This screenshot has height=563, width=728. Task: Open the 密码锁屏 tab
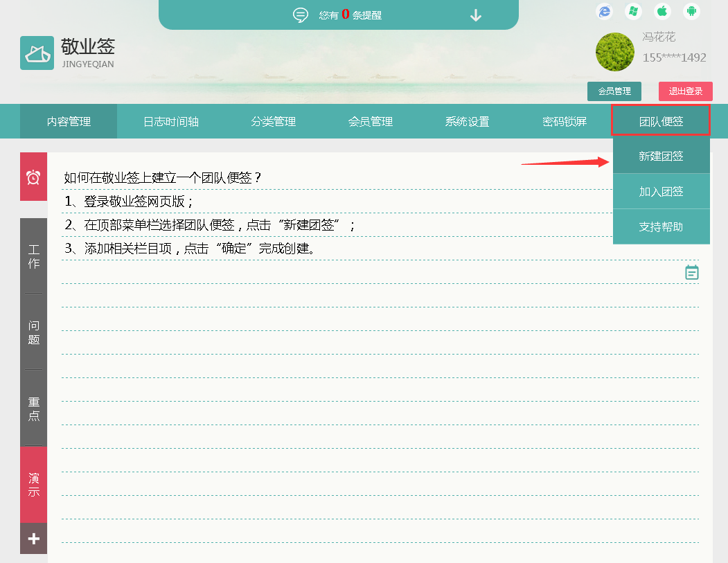(x=565, y=121)
